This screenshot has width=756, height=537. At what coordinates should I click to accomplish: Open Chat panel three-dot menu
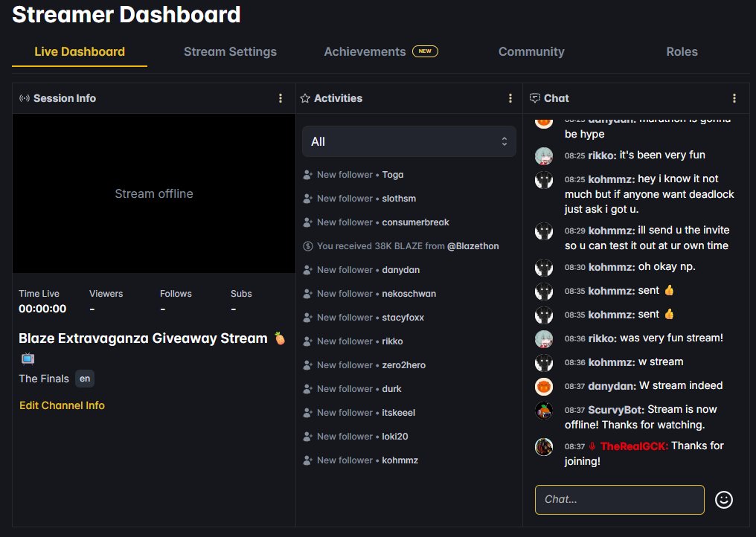point(734,98)
